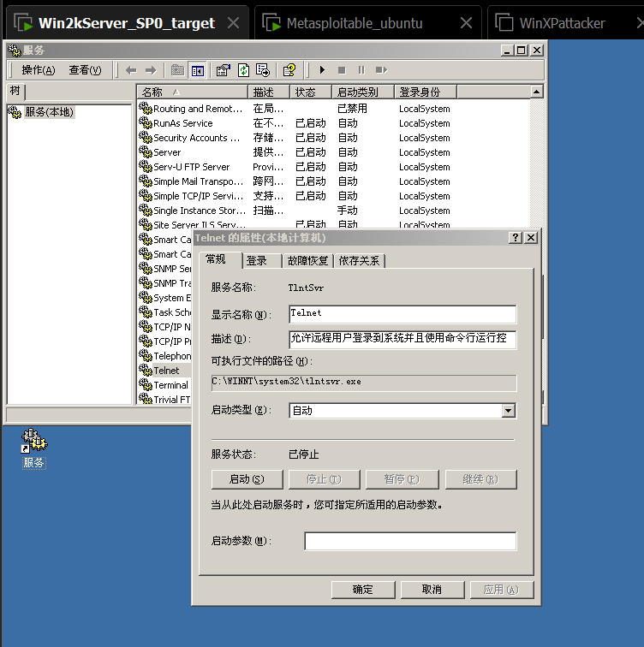This screenshot has width=644, height=647.
Task: Open the 查看(V) menu
Action: tap(85, 70)
